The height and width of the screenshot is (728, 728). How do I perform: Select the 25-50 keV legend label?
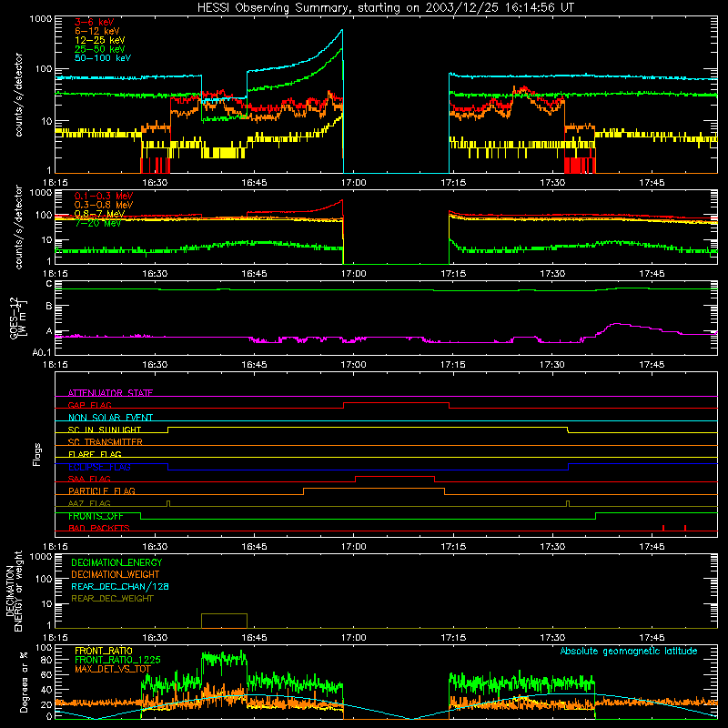pos(100,49)
